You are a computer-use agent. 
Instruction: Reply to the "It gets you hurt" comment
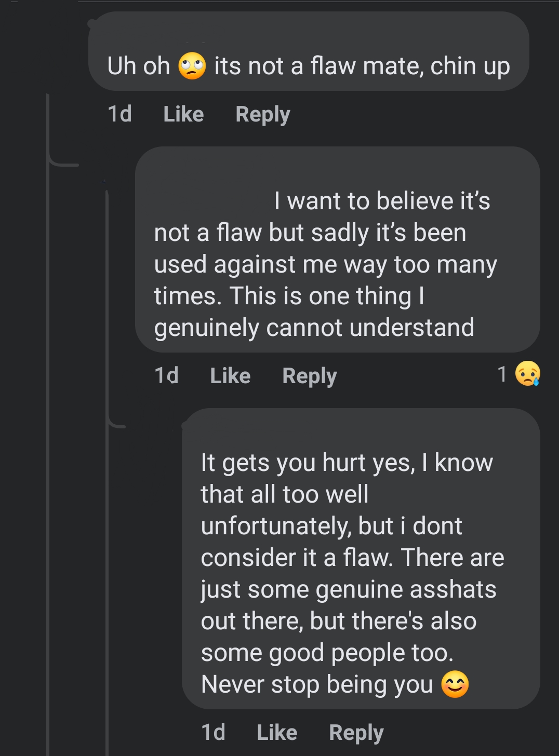pos(356,733)
